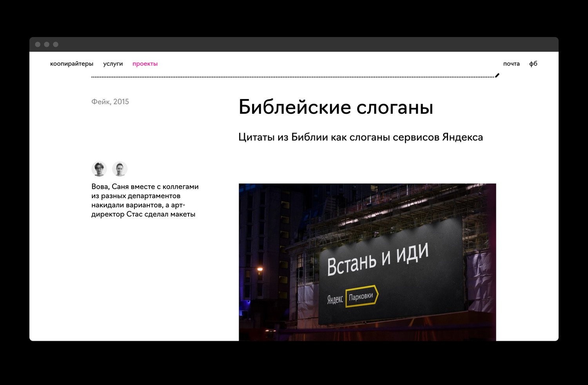Viewport: 588px width, 385px height.
Task: Click the yellow Парковки badge on billboard
Action: (361, 296)
